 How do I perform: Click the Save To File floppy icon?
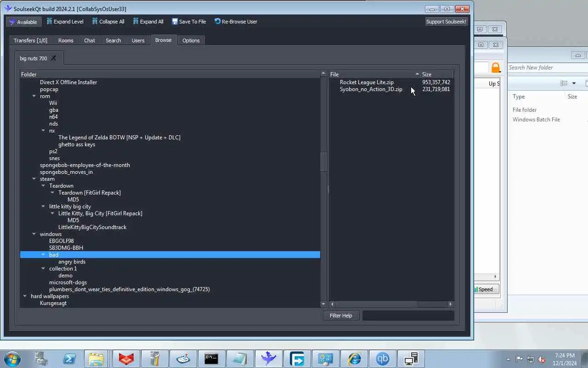(x=175, y=22)
